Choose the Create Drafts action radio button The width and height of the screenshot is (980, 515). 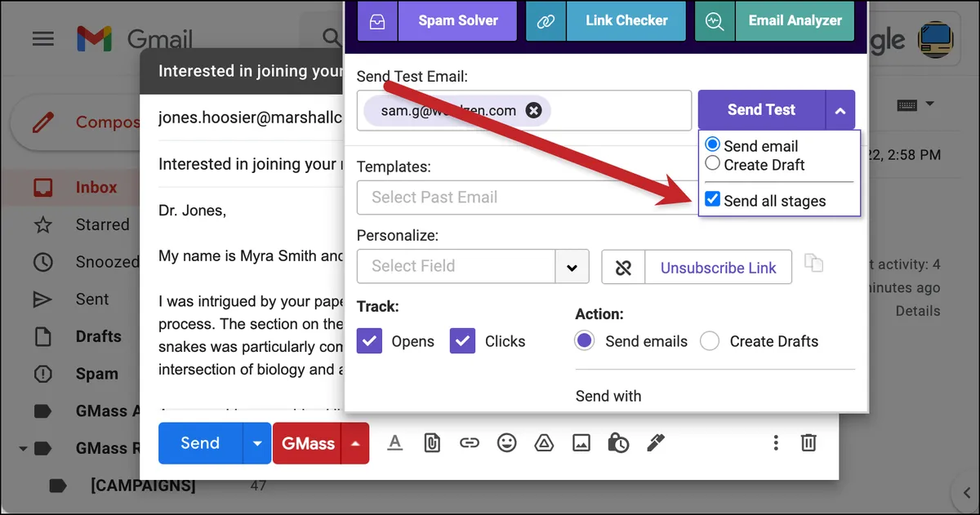tap(710, 341)
